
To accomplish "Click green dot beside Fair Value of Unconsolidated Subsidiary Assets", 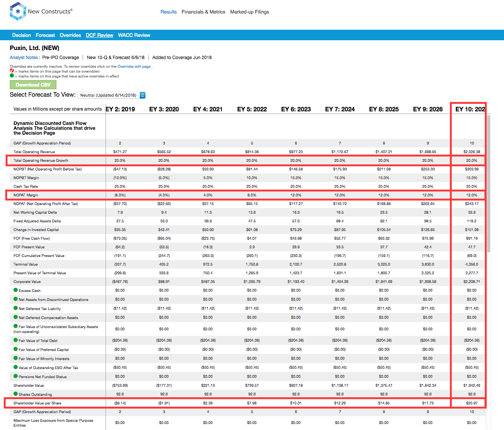I will tap(16, 326).
